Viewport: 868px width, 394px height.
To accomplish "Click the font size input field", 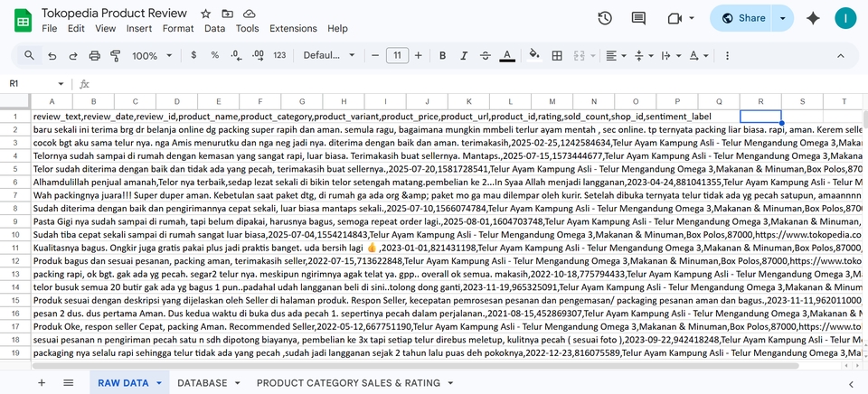I will pos(397,55).
